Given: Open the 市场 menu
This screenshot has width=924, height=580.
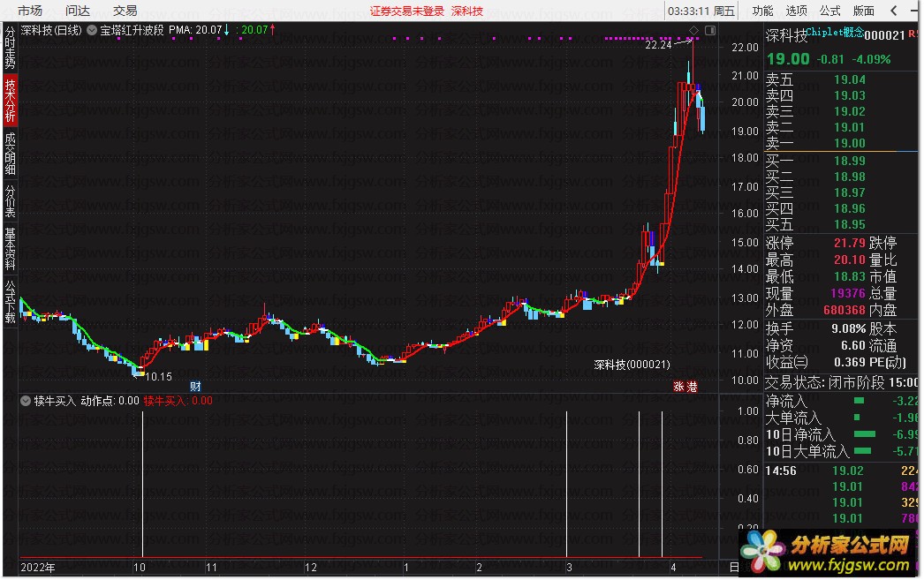Looking at the screenshot, I should (29, 11).
